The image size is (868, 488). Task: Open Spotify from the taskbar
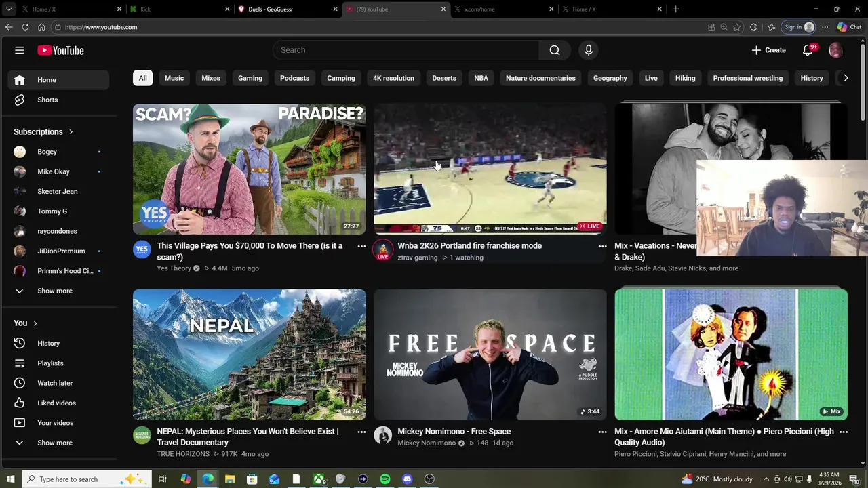[x=385, y=479]
